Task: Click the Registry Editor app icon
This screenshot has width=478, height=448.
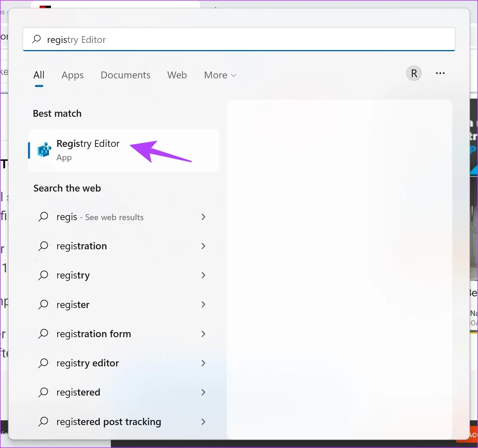Action: click(44, 150)
